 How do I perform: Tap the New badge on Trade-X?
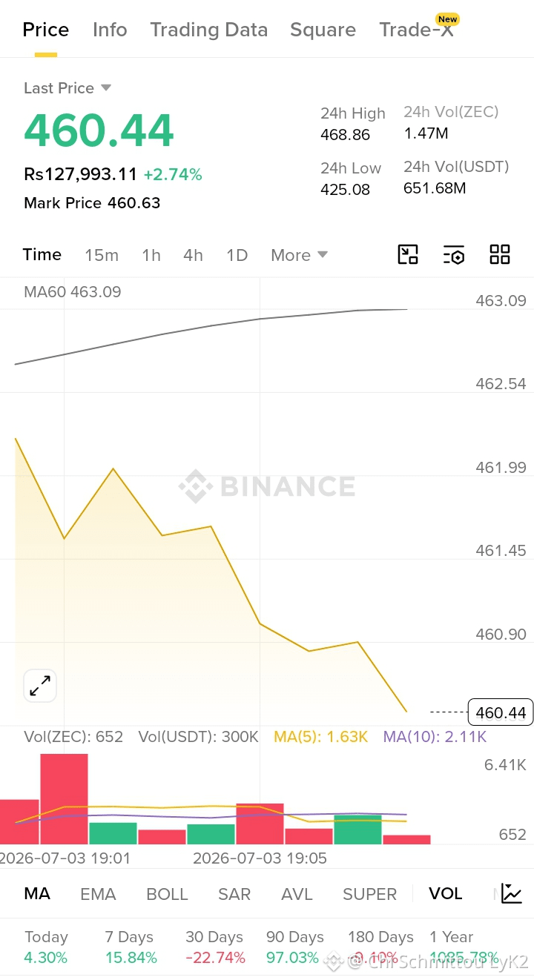447,19
